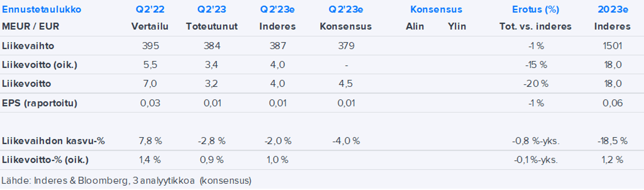The height and width of the screenshot is (190, 644).
Task: Select the Erotus (%) column header
Action: [535, 10]
